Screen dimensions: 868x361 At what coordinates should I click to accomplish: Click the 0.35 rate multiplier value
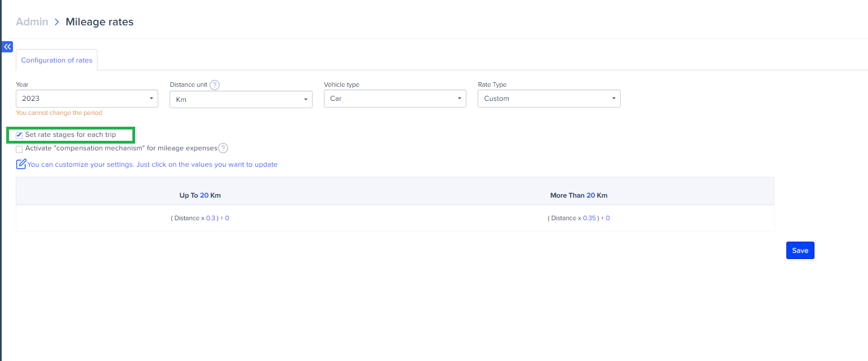click(589, 218)
